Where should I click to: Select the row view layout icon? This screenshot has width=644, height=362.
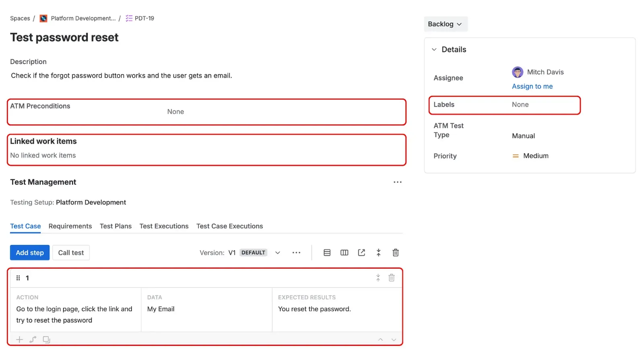(327, 252)
